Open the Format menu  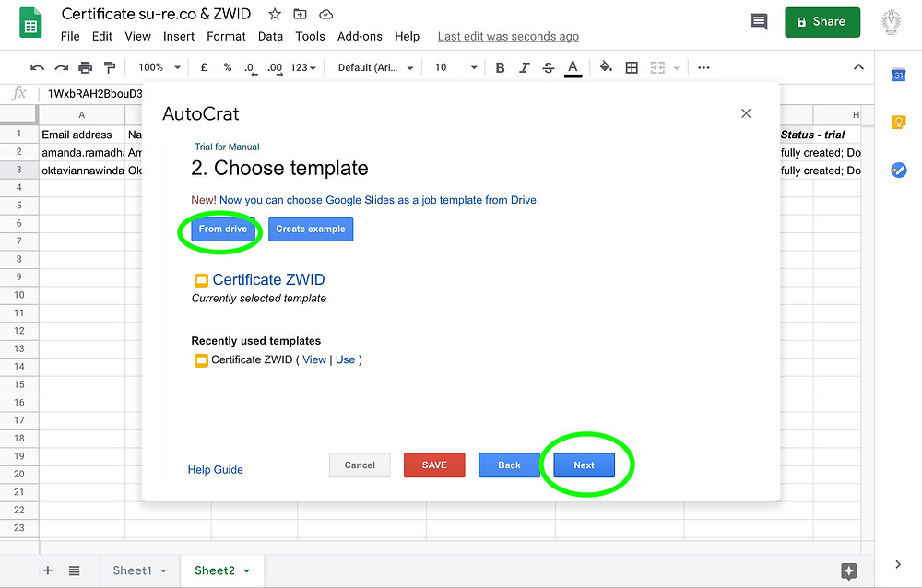point(226,37)
